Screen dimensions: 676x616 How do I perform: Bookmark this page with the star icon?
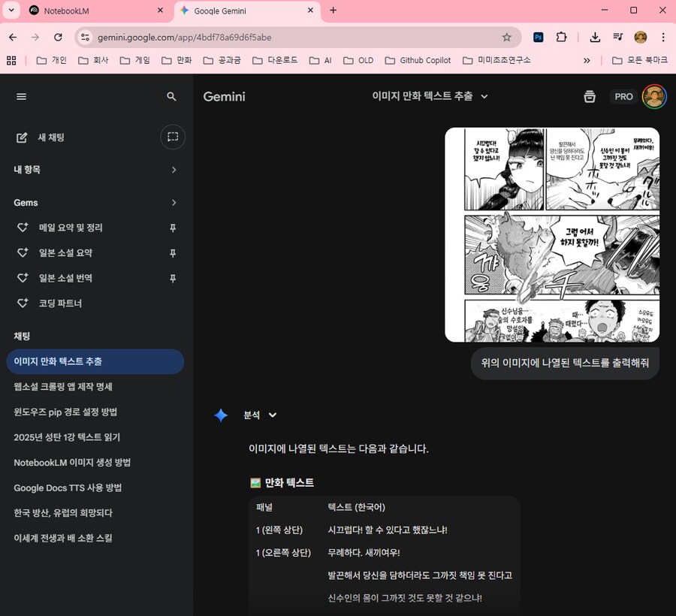pyautogui.click(x=507, y=37)
